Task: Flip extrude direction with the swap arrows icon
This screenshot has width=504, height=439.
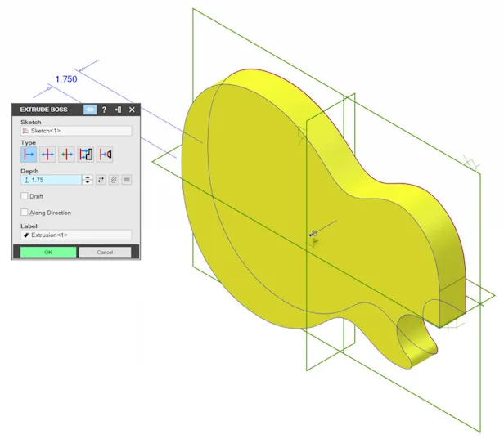Action: coord(101,180)
